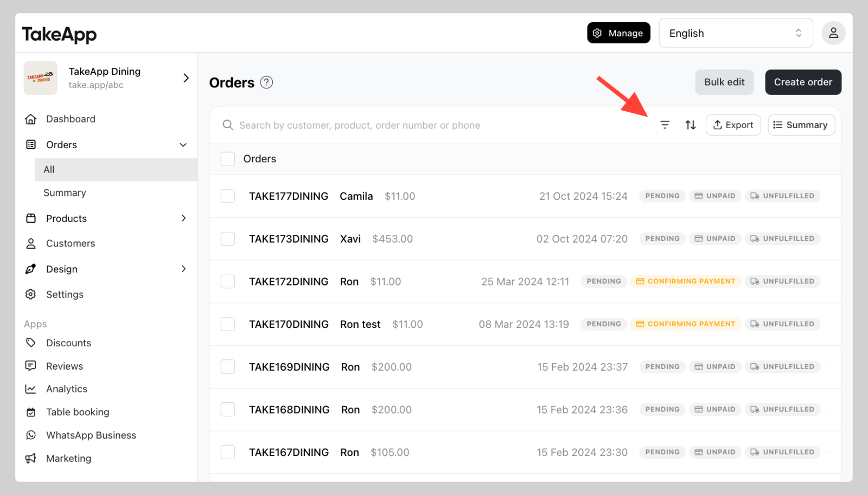Click customer name Camila
Image resolution: width=868 pixels, height=495 pixels.
(356, 196)
